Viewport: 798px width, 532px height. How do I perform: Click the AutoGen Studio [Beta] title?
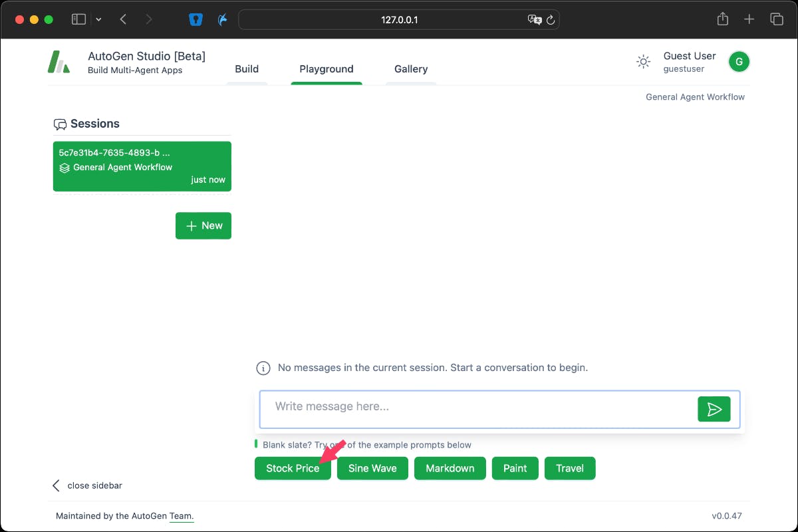(146, 56)
